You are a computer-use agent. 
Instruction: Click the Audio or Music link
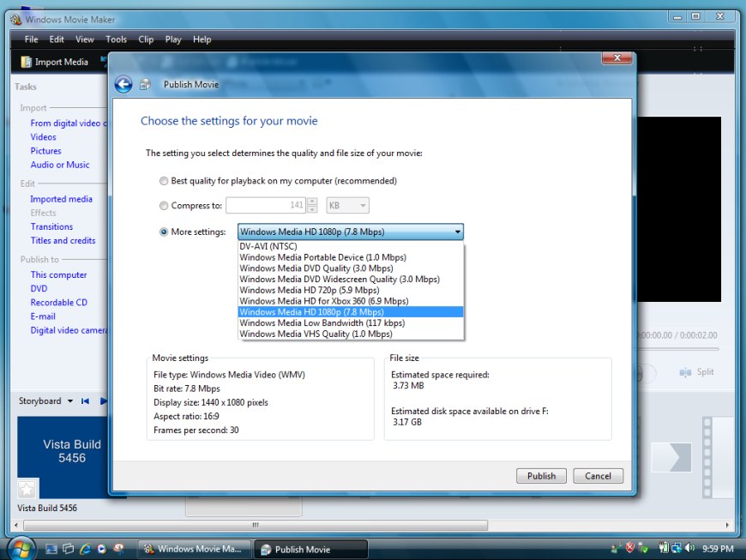60,165
